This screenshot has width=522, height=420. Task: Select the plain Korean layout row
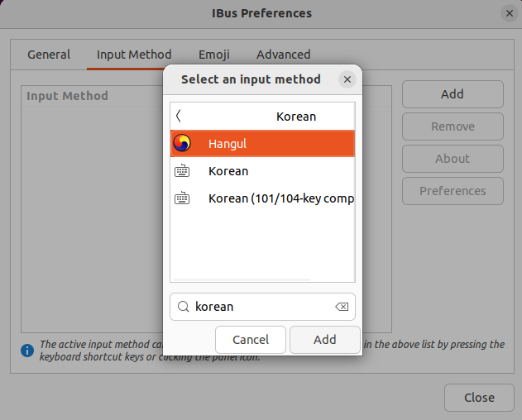click(262, 171)
